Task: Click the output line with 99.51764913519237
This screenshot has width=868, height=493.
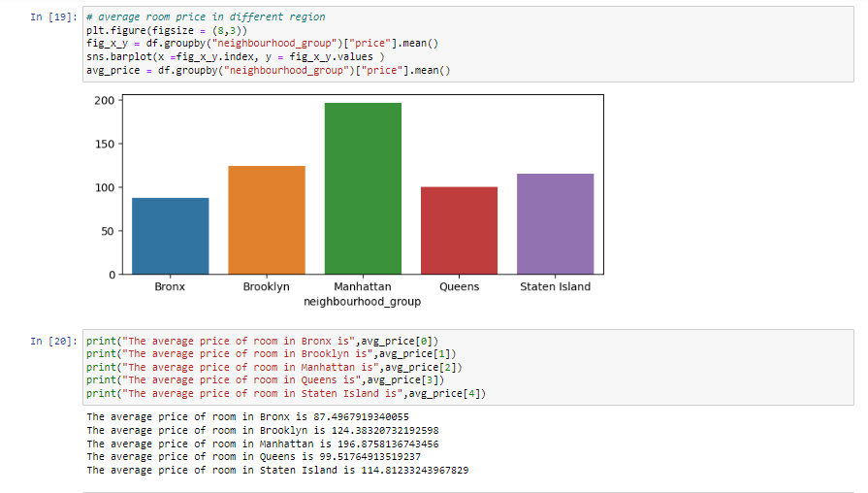Action: [x=253, y=457]
